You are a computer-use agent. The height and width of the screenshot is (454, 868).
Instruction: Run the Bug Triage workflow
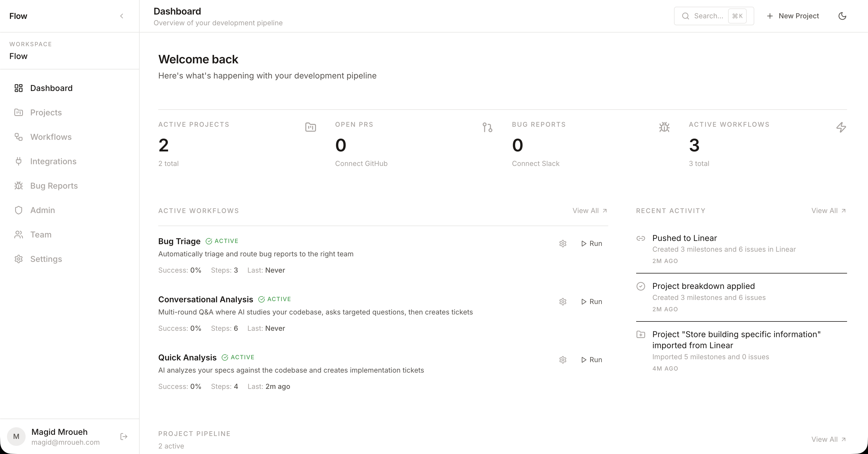591,244
